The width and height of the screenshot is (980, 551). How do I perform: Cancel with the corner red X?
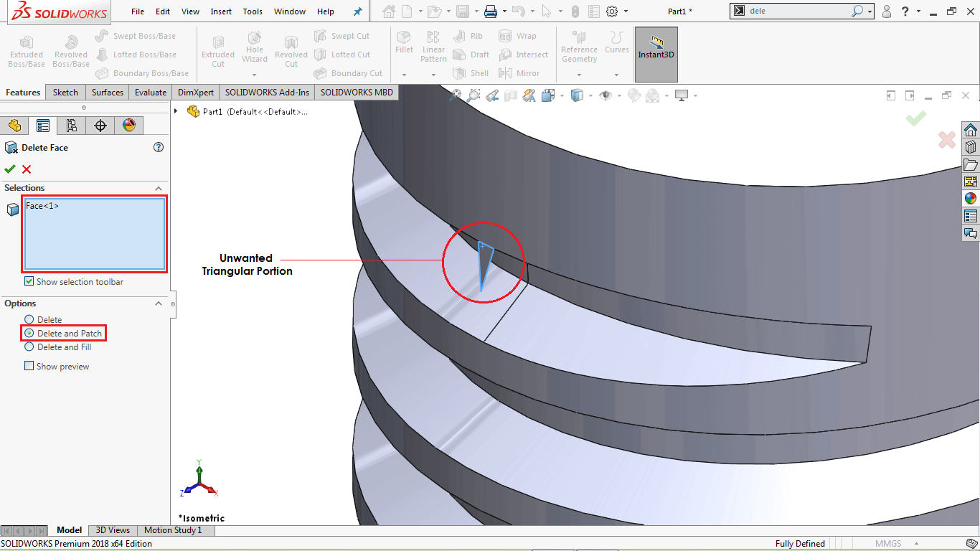(x=947, y=140)
